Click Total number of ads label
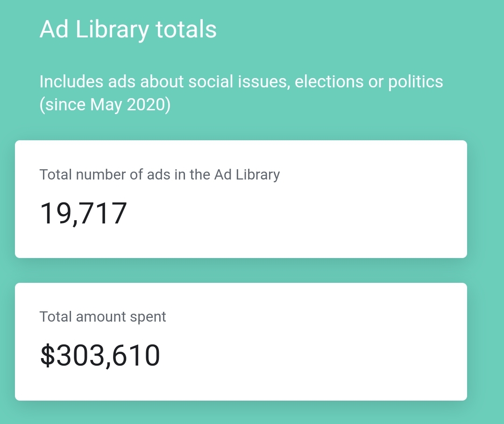 point(159,175)
